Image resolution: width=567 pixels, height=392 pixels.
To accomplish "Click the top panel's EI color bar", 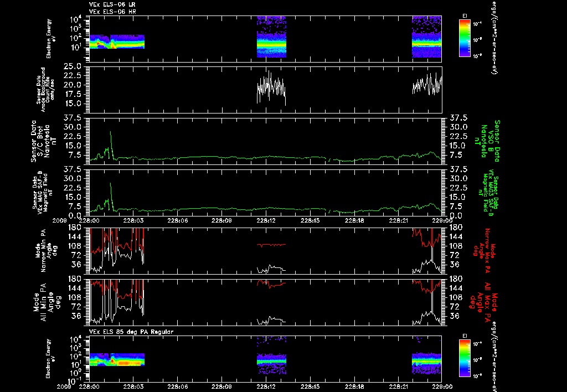I will pos(465,38).
